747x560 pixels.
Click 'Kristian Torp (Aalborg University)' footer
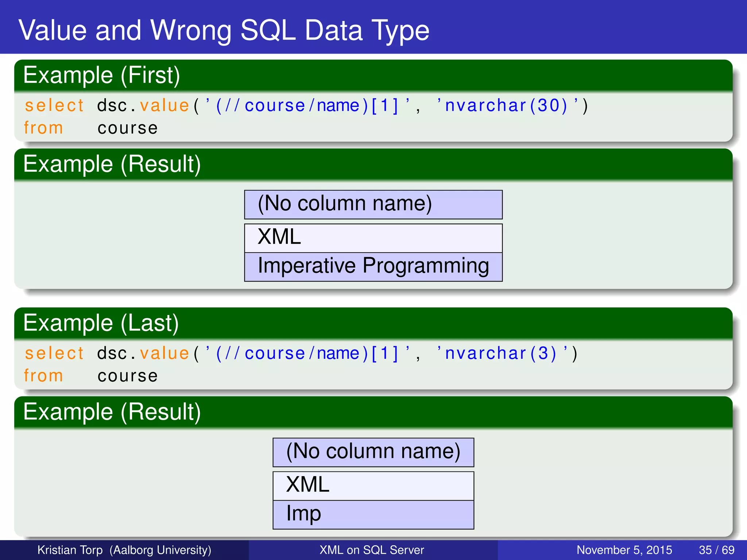point(124,550)
